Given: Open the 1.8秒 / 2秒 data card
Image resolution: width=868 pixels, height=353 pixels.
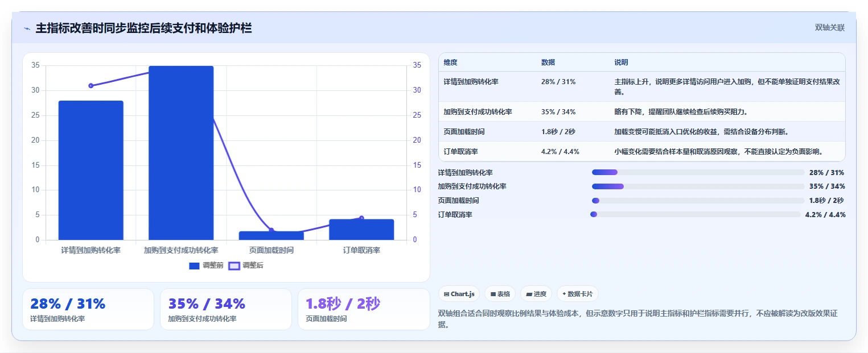Looking at the screenshot, I should point(364,309).
